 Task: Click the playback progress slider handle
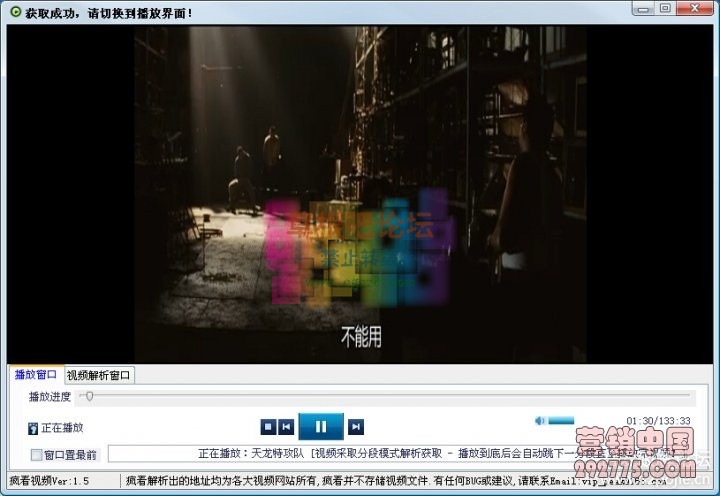89,397
